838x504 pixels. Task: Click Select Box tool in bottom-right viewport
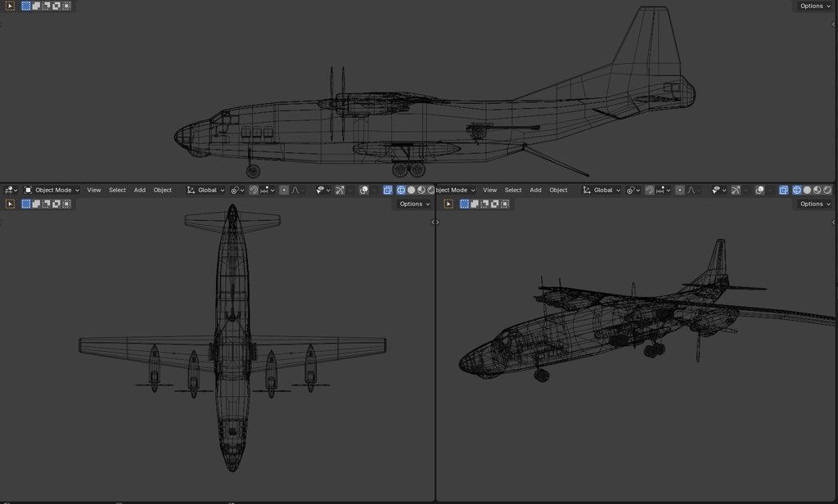click(x=448, y=204)
